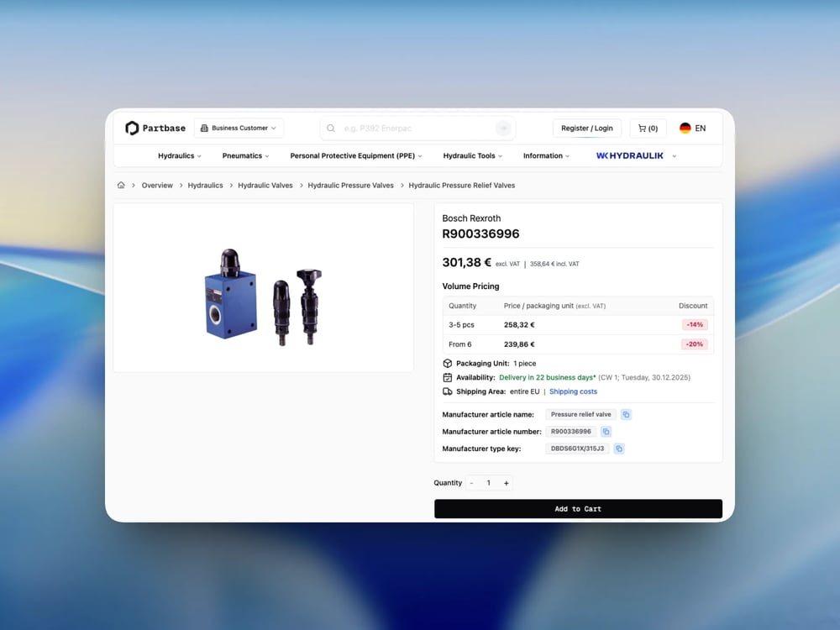Open the Information menu
The height and width of the screenshot is (630, 840).
point(546,156)
